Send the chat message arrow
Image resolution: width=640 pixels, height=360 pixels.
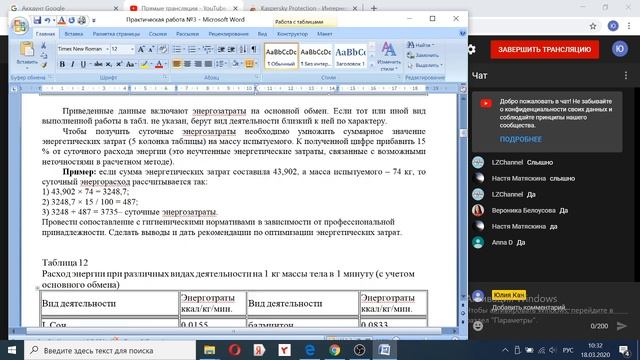622,326
